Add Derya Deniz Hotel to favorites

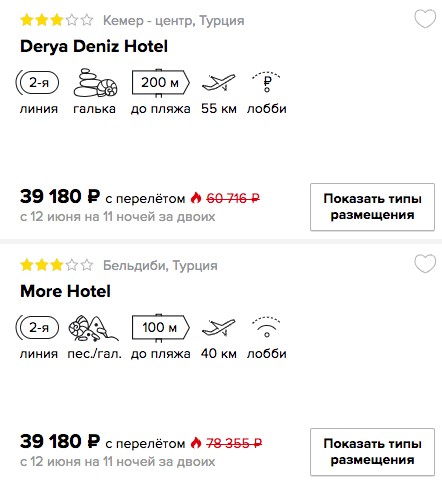tap(425, 19)
